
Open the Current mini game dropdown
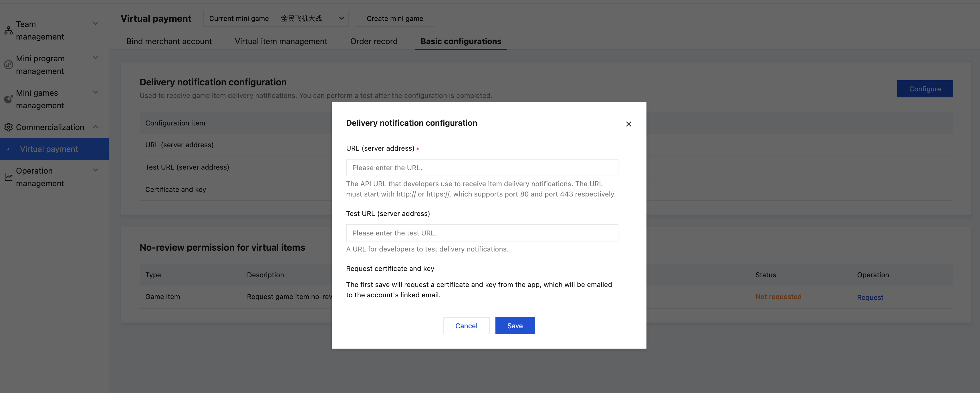[312, 18]
